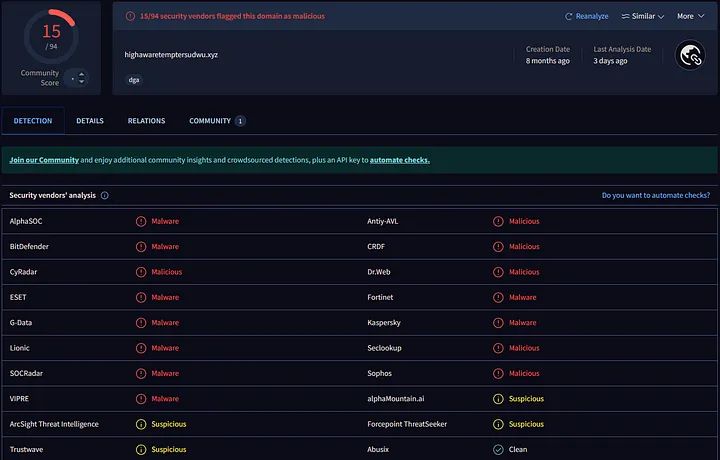Upvote the Community Score

click(81, 74)
